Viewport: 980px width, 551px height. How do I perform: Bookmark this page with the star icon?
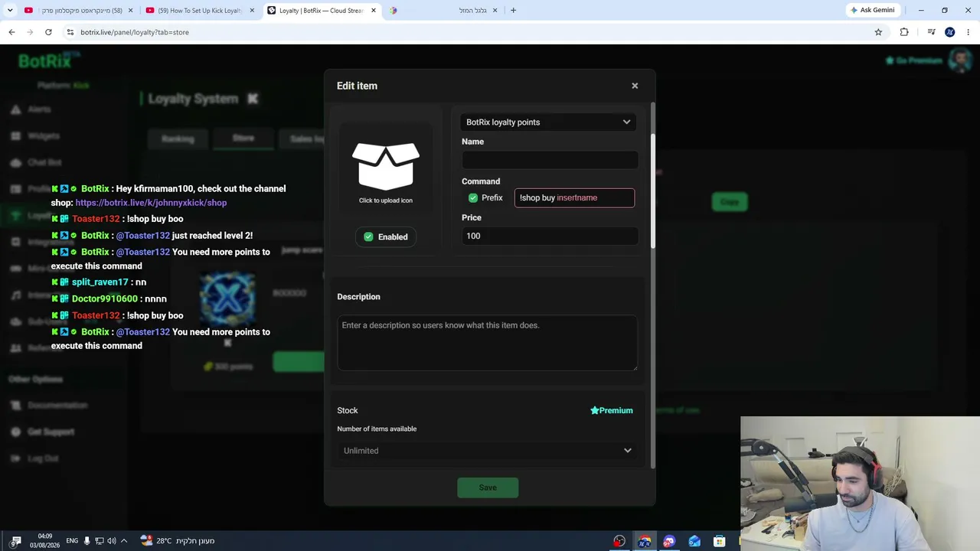[878, 32]
